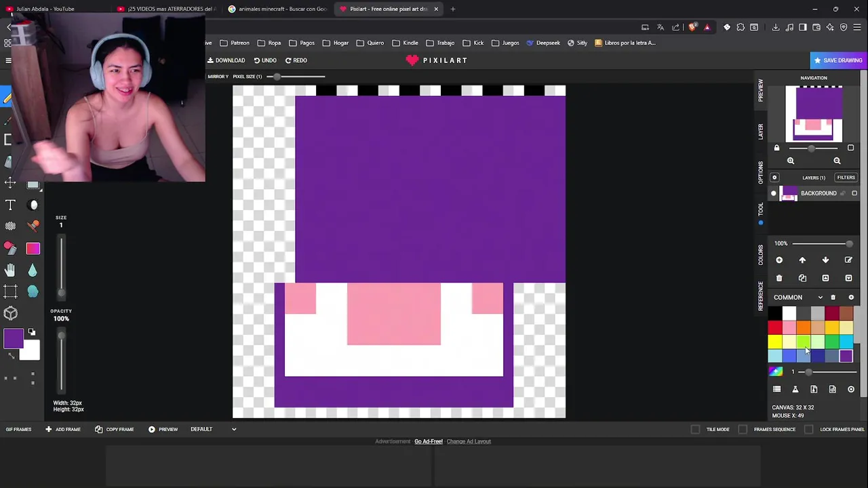
Task: Click SAVE DRAWING button
Action: point(838,60)
